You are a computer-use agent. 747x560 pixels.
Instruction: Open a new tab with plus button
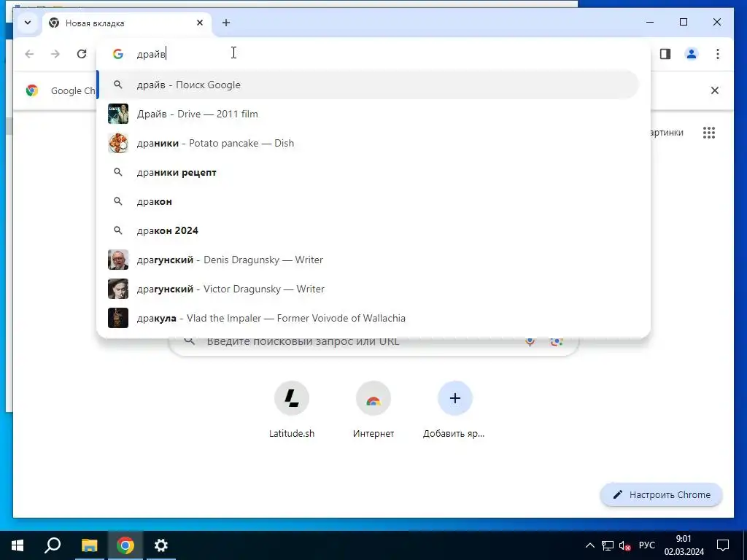point(226,23)
